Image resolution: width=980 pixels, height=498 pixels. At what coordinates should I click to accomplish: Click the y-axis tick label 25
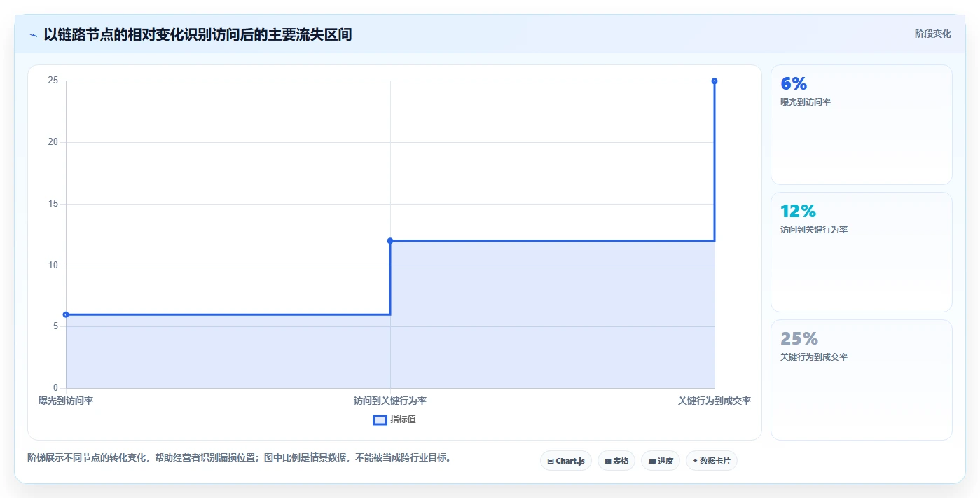(53, 81)
